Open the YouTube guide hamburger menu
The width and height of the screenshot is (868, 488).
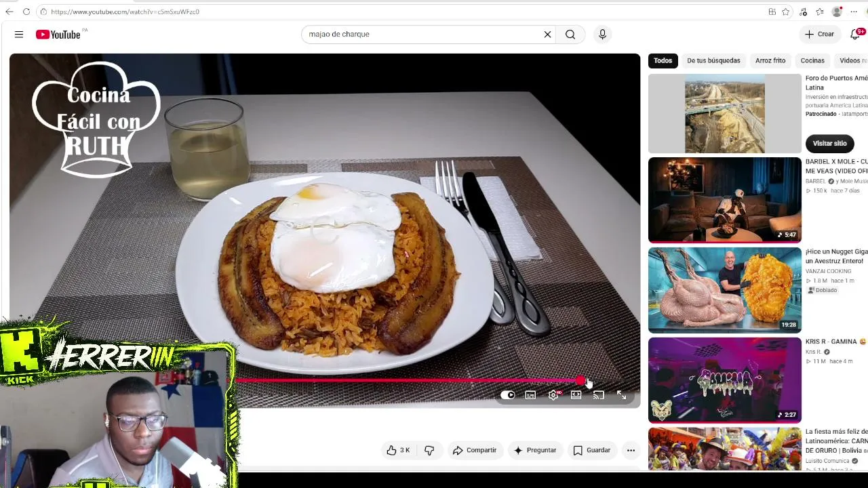[x=19, y=34]
